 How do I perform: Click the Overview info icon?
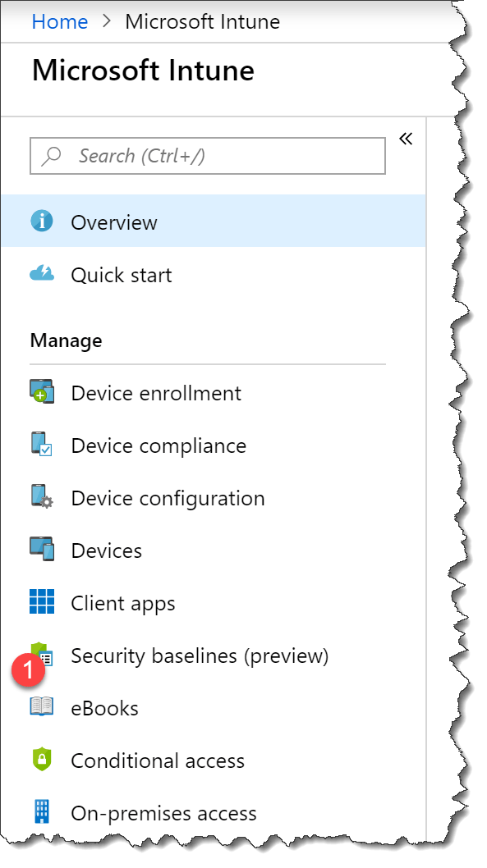[x=41, y=222]
